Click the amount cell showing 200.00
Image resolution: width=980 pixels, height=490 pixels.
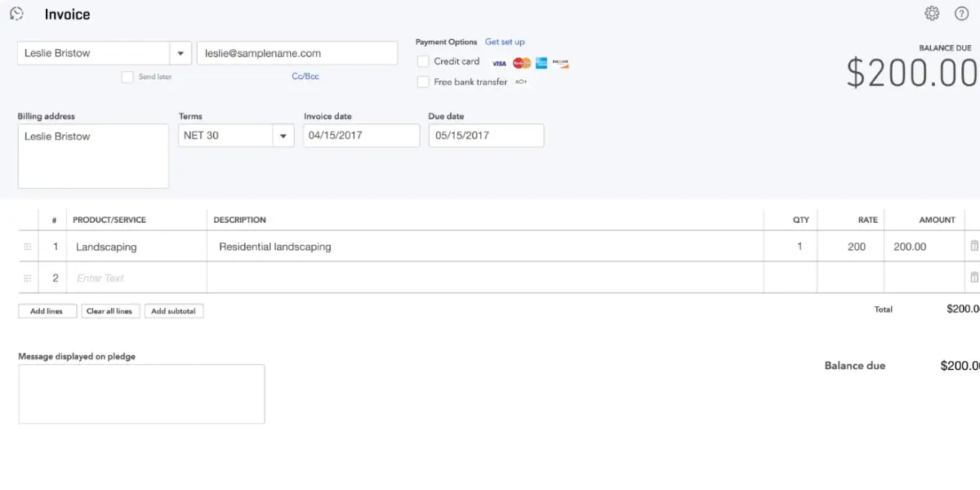924,247
